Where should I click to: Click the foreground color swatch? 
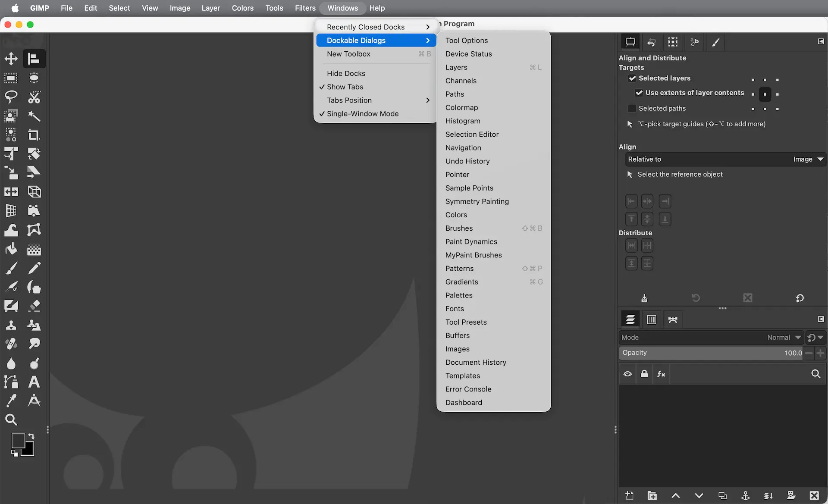(18, 441)
